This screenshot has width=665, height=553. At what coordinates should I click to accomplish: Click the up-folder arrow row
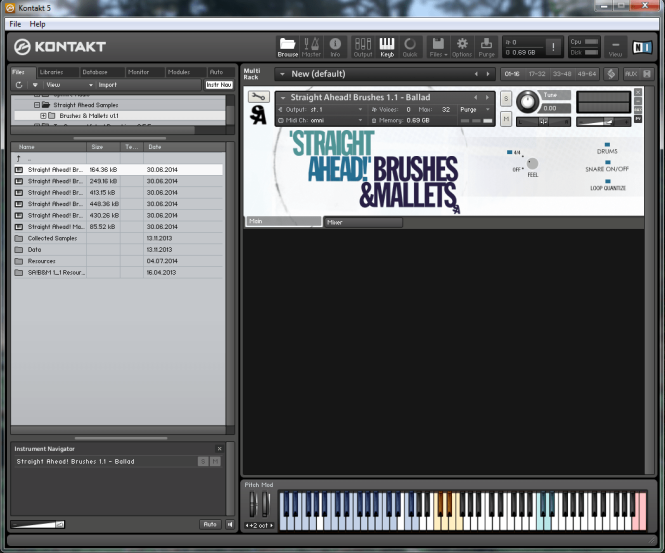117,159
